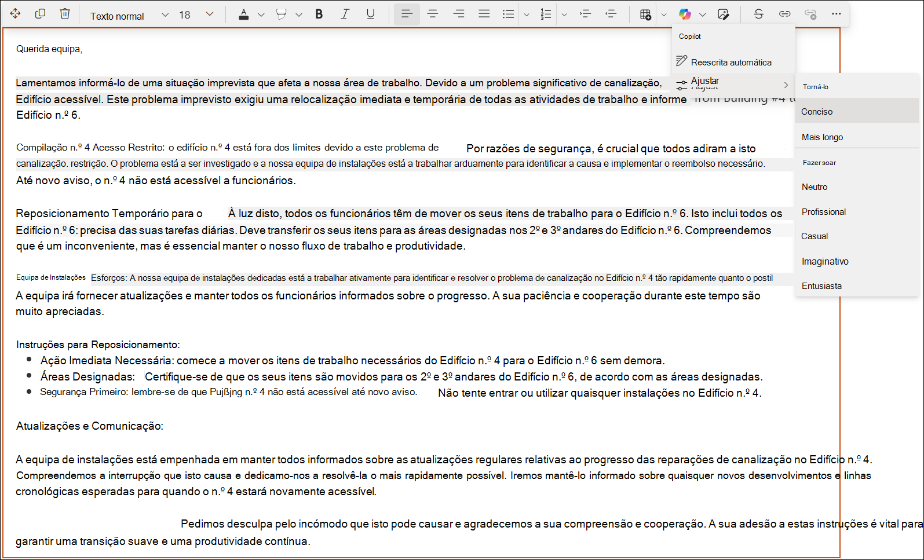Apply the text highlighter
Image resolution: width=924 pixels, height=560 pixels.
[282, 14]
